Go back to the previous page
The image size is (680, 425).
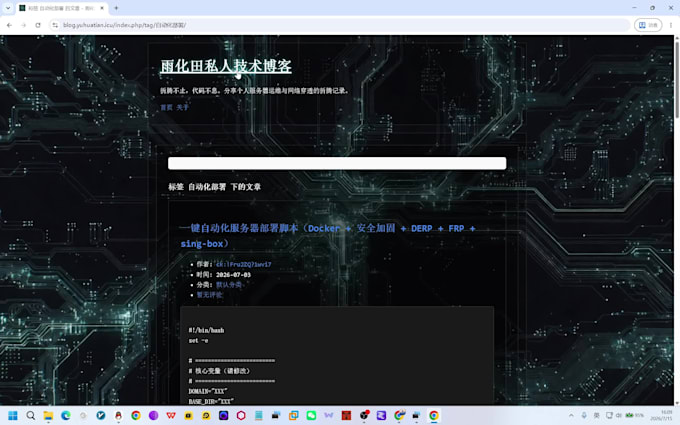click(x=9, y=25)
